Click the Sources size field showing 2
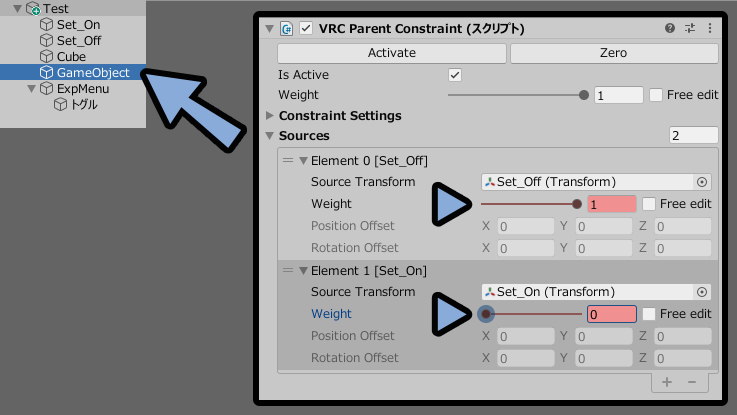This screenshot has width=737, height=415. (x=693, y=135)
